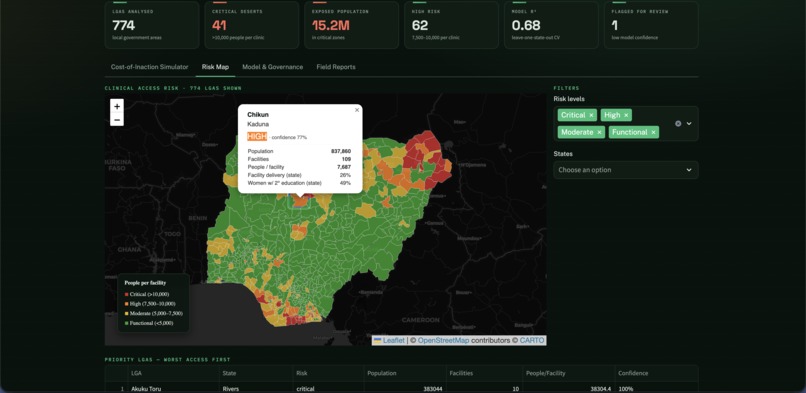
Task: Remove the Critical risk filter tag
Action: [591, 115]
